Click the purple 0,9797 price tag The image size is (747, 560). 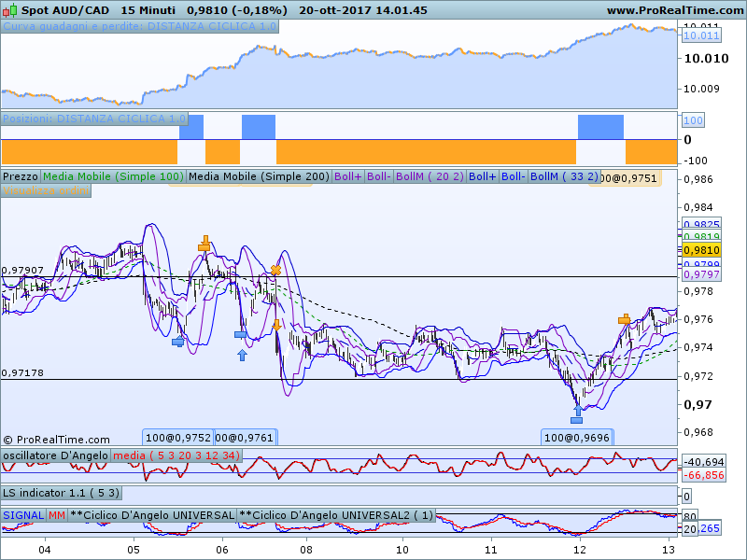[701, 274]
